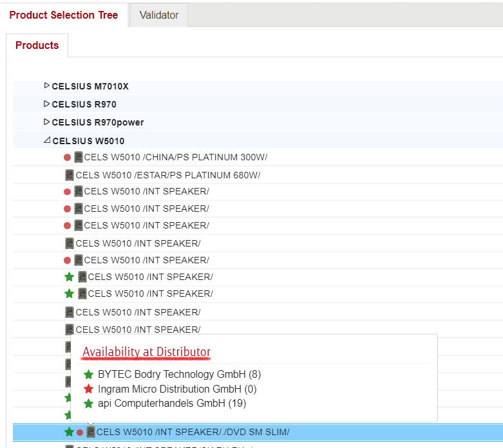Viewport: 503px width, 448px height.
Task: Expand the CELSIUS R970power node
Action: [46, 122]
